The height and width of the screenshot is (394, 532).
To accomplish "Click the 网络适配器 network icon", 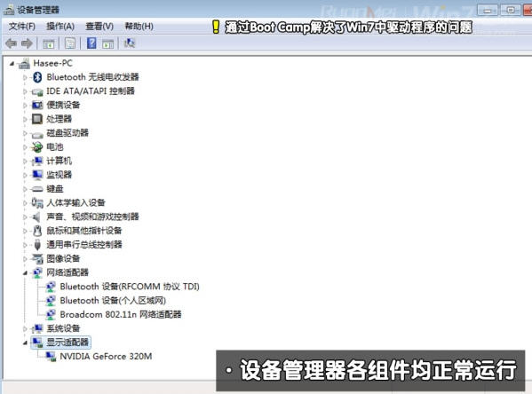I will pos(37,272).
